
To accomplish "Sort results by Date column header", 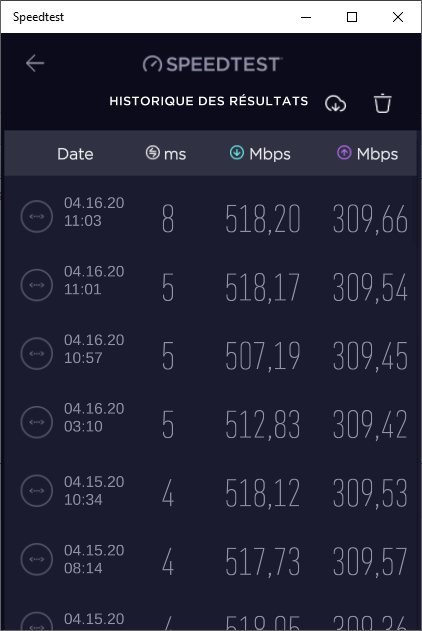I will [75, 154].
